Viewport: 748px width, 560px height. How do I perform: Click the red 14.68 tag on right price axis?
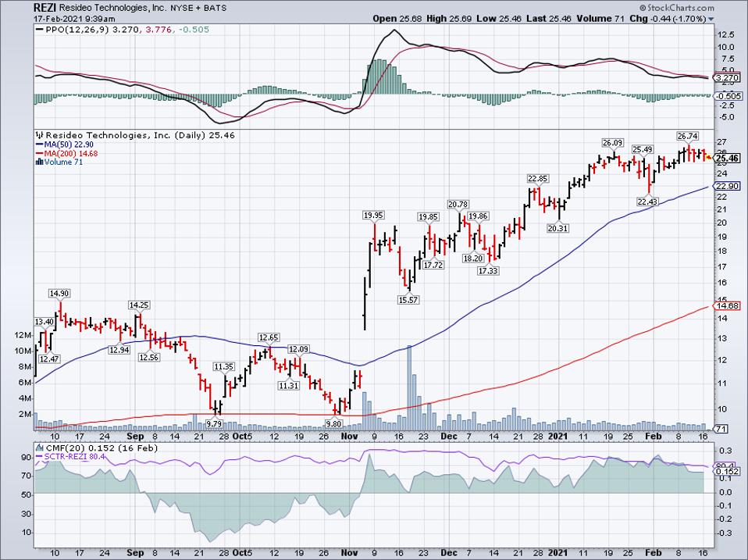728,305
